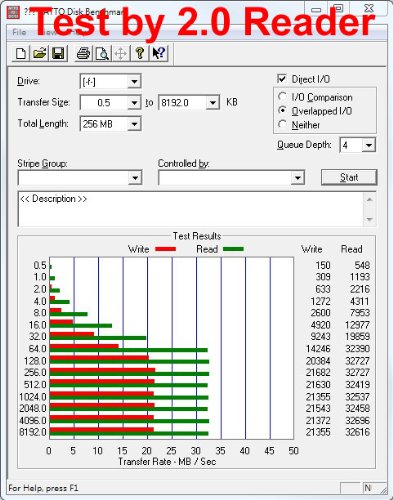Click the New document toolbar icon
This screenshot has width=393, height=500.
click(x=21, y=53)
